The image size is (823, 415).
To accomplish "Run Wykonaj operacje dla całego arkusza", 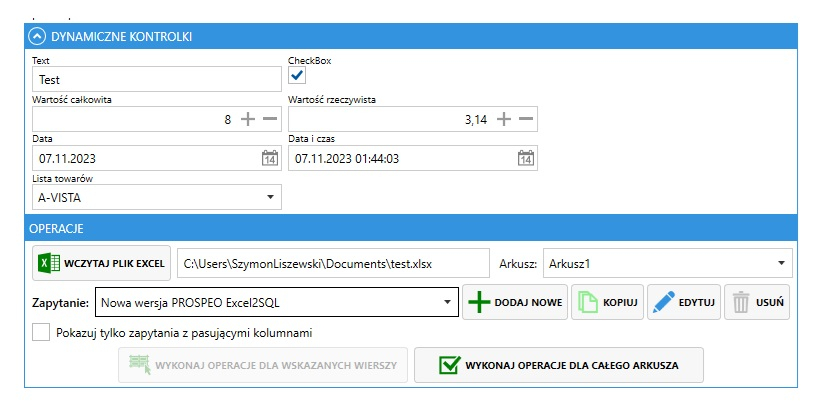I will [x=559, y=366].
